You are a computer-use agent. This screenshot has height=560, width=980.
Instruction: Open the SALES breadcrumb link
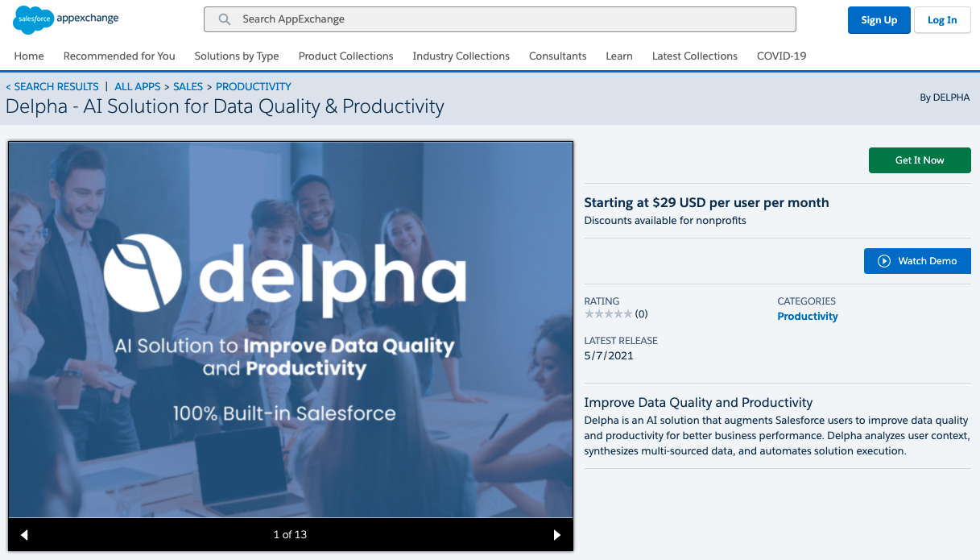188,86
